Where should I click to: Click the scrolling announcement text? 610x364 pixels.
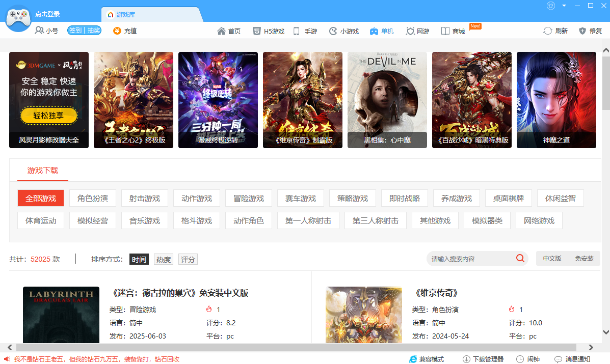click(96, 359)
